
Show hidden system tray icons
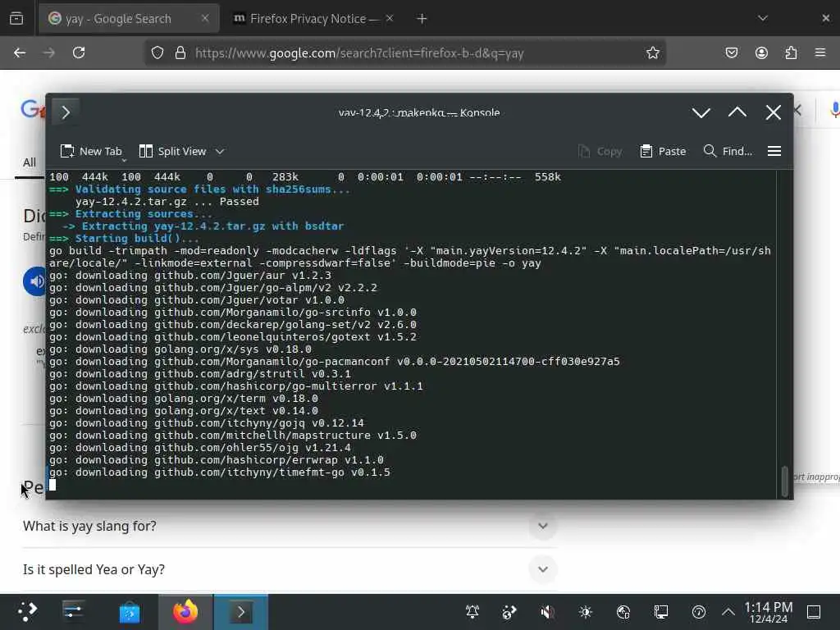728,612
